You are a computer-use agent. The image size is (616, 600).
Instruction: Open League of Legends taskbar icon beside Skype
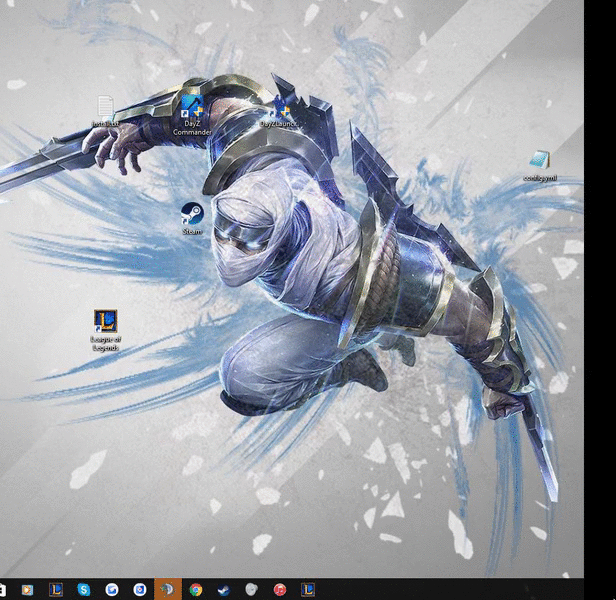tap(56, 589)
